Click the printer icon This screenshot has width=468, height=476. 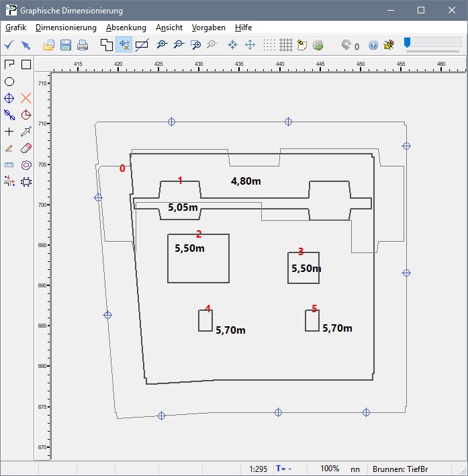point(83,45)
